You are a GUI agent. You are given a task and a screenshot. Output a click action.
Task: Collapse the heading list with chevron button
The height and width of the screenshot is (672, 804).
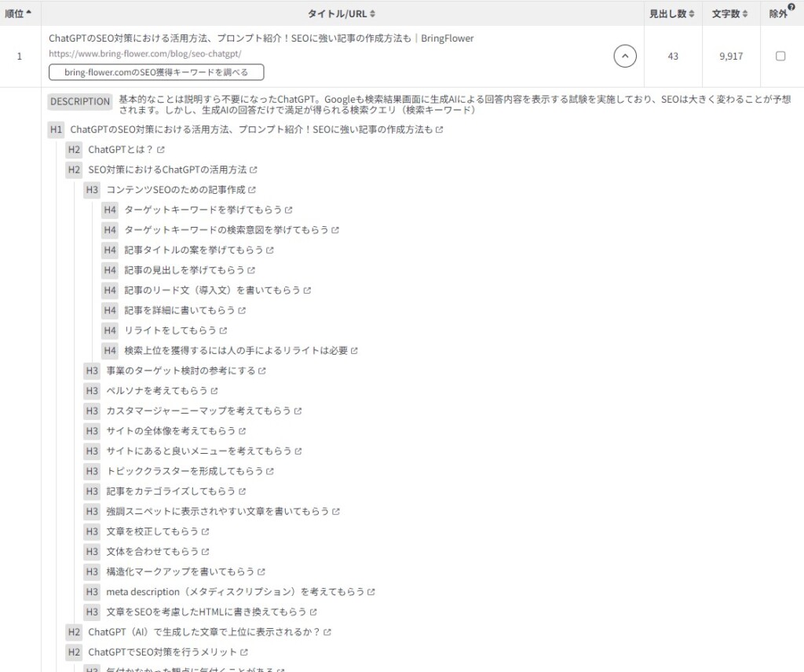pyautogui.click(x=625, y=56)
